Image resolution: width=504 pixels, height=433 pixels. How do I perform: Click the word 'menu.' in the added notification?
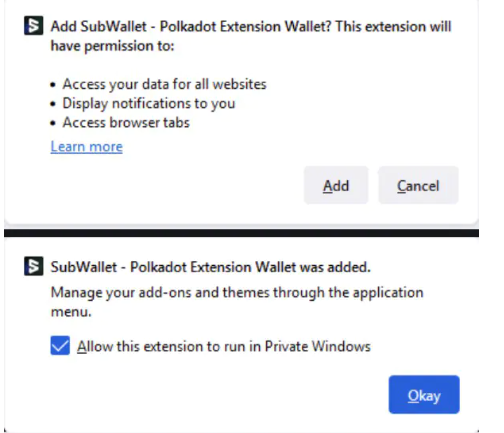71,312
